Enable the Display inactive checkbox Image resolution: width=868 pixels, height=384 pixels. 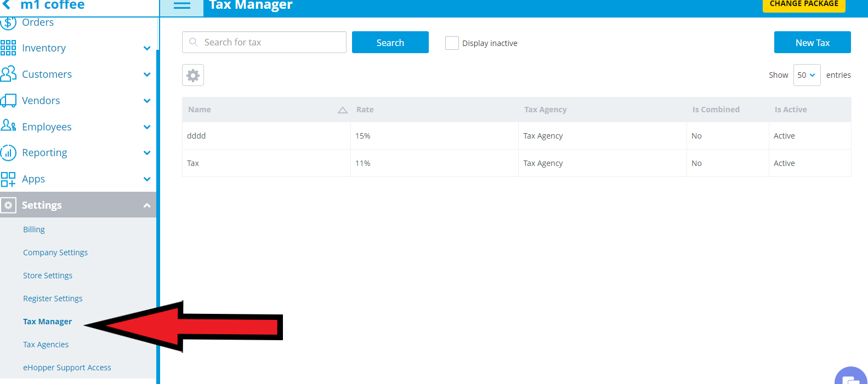452,43
